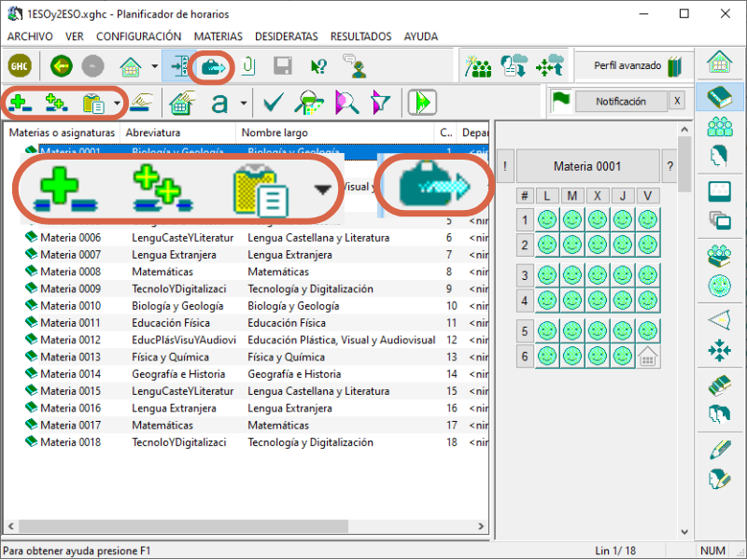The height and width of the screenshot is (560, 747).
Task: Click the briefcase export icon in top toolbar
Action: point(213,67)
